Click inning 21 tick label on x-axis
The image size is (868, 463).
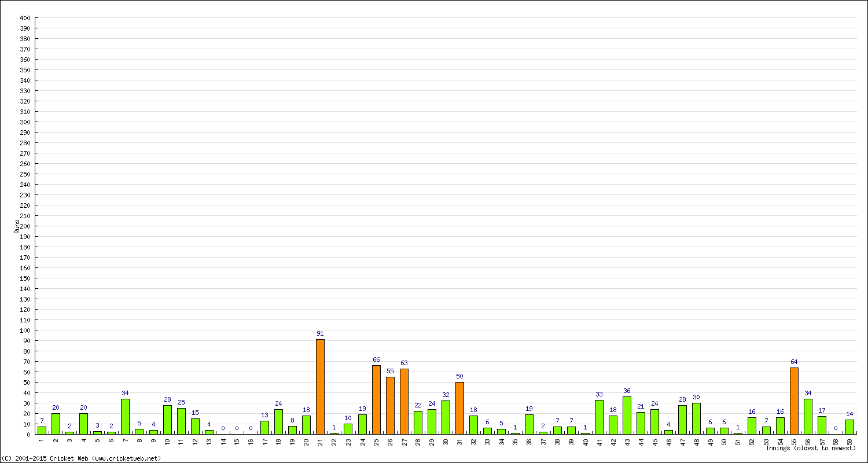(320, 441)
